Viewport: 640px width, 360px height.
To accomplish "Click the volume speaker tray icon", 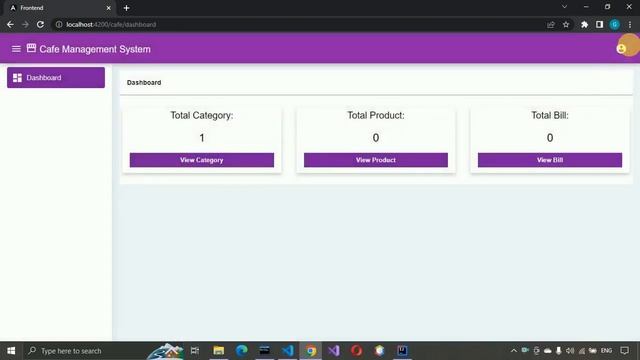I will (570, 351).
